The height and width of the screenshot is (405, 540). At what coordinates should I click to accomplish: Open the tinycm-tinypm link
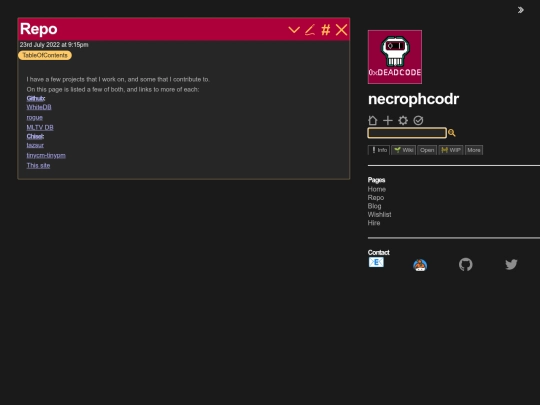pos(46,155)
